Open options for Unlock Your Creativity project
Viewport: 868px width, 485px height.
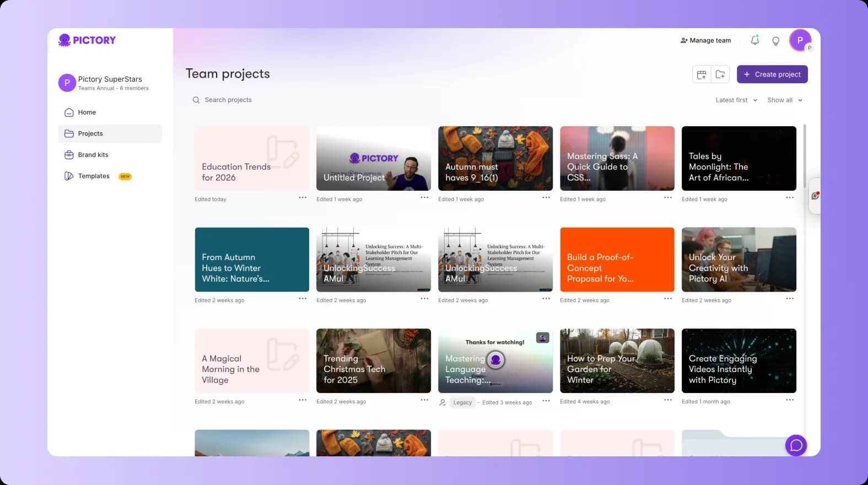point(790,299)
